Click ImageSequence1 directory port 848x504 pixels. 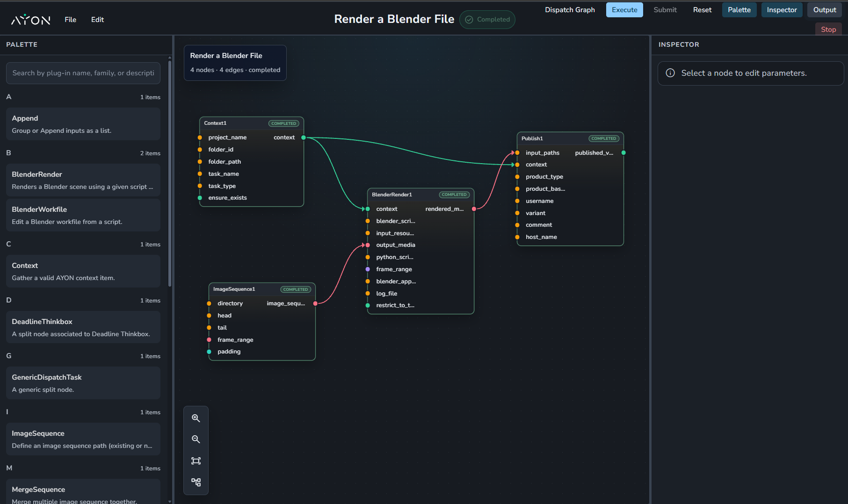tap(209, 303)
